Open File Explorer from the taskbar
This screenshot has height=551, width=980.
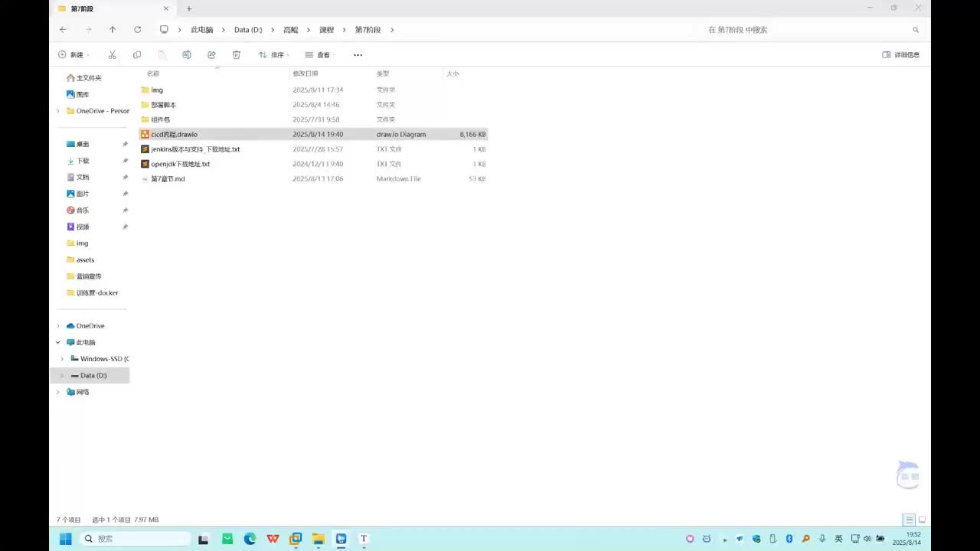click(x=318, y=539)
